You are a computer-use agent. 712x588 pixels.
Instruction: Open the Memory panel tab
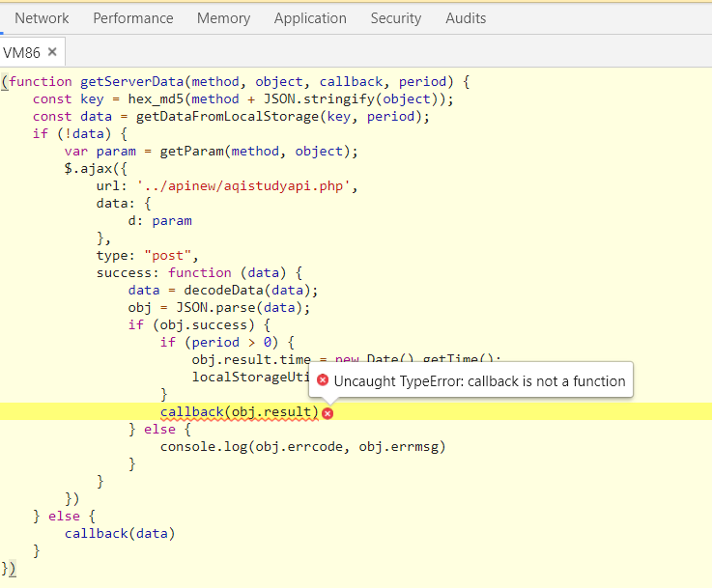[223, 18]
